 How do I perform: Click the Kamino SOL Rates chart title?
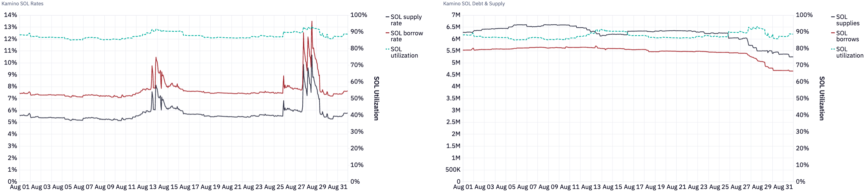23,4
